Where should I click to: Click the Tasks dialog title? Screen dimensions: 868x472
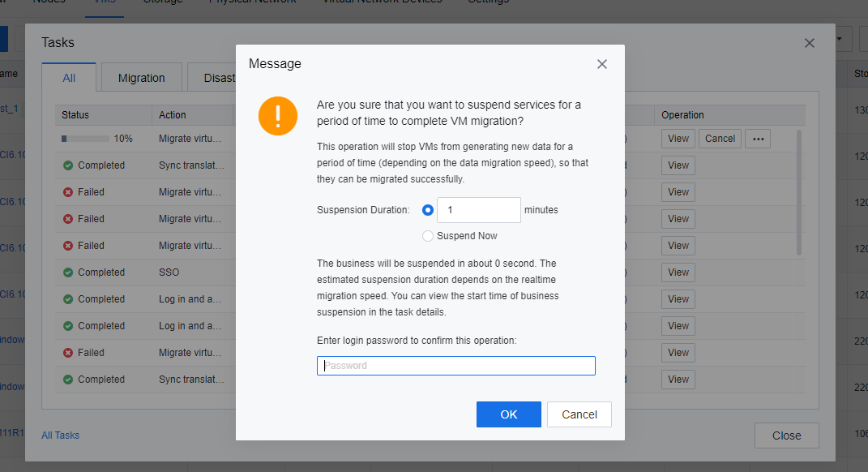[x=58, y=43]
